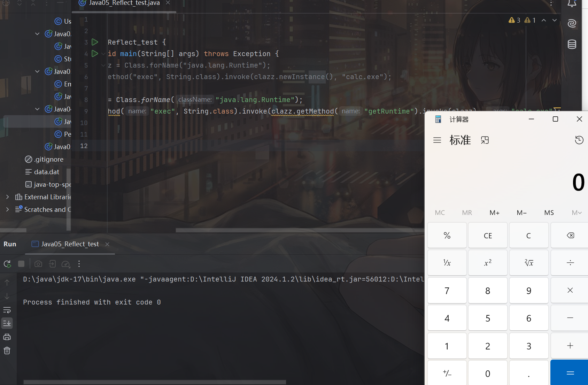Open the Database tool window icon

pos(572,44)
